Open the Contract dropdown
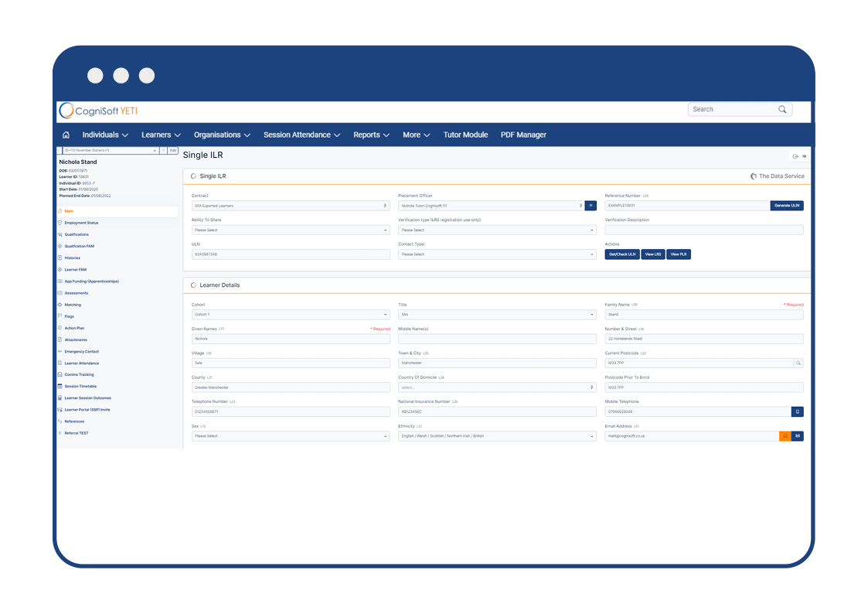The height and width of the screenshot is (614, 868). [291, 206]
